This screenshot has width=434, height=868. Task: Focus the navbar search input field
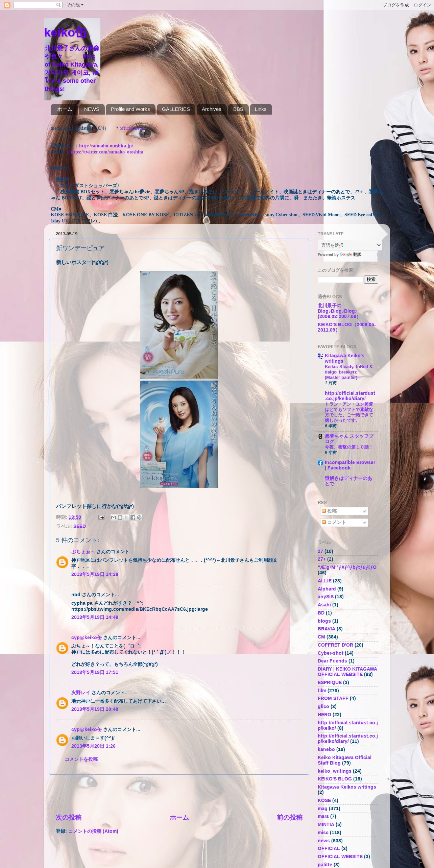(35, 5)
